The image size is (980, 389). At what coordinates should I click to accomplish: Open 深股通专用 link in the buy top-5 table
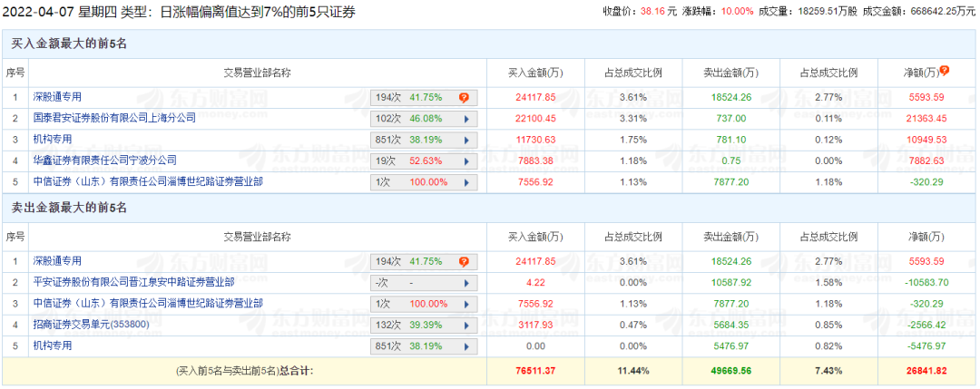[x=58, y=97]
